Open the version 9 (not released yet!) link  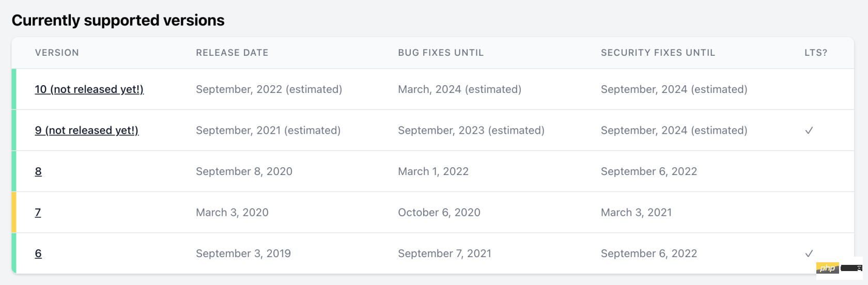(x=87, y=130)
